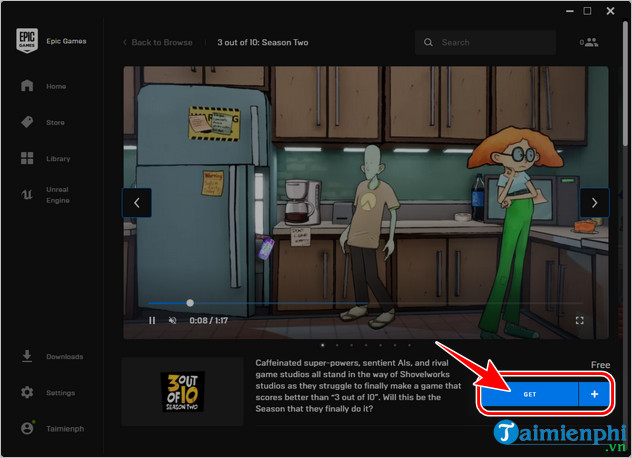Viewport: 632px width, 458px height.
Task: Click the 0:08 / 1:17 time display
Action: coord(209,321)
